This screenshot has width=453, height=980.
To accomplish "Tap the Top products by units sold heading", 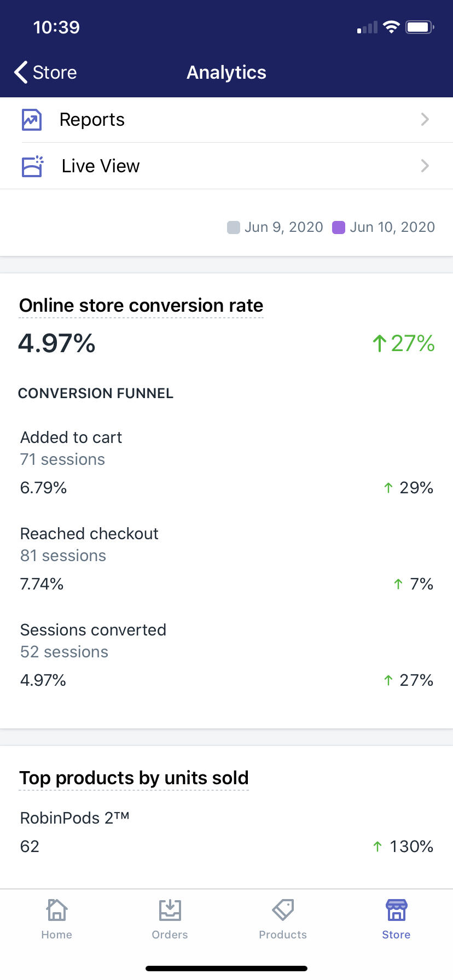I will 134,778.
